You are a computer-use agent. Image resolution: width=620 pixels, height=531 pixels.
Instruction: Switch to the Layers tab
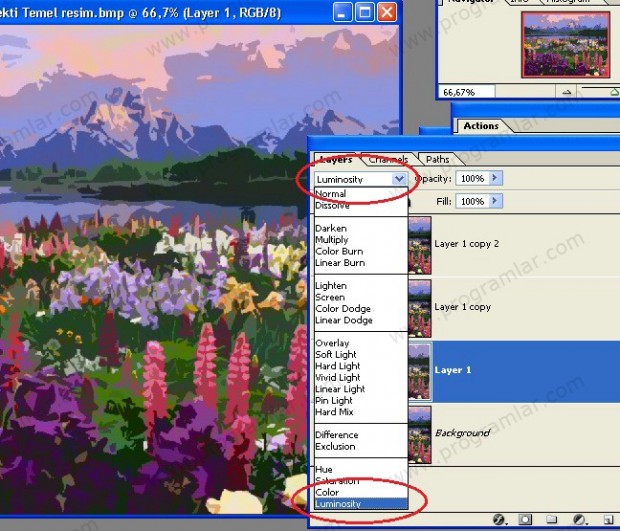(x=336, y=159)
